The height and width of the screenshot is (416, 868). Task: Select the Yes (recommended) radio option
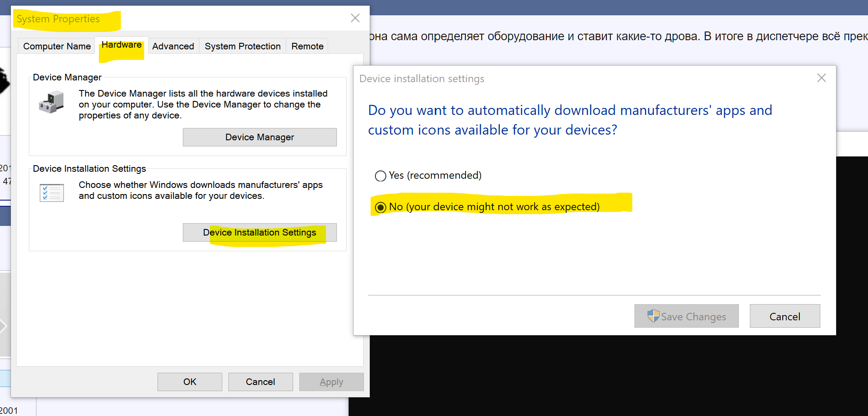click(381, 176)
